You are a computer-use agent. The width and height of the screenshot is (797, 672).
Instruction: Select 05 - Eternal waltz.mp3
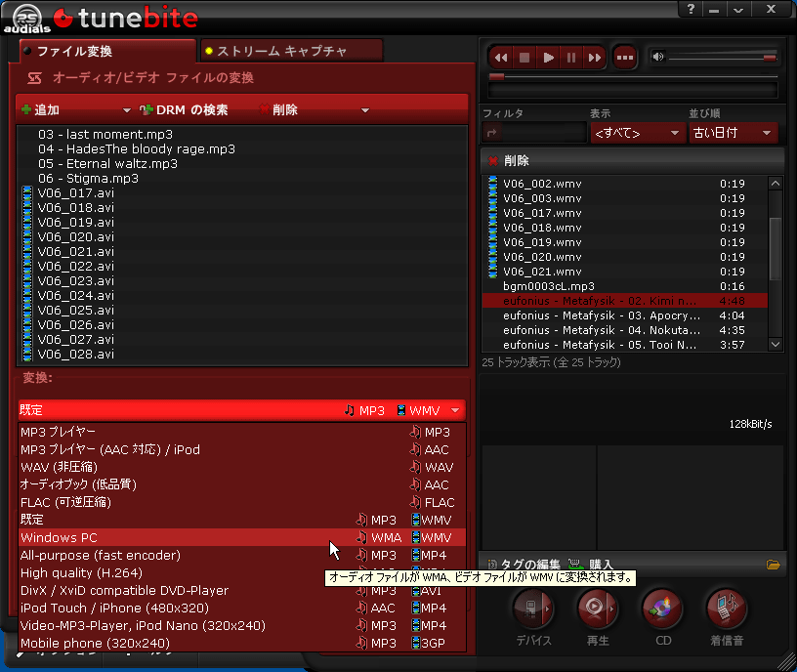tap(242, 164)
